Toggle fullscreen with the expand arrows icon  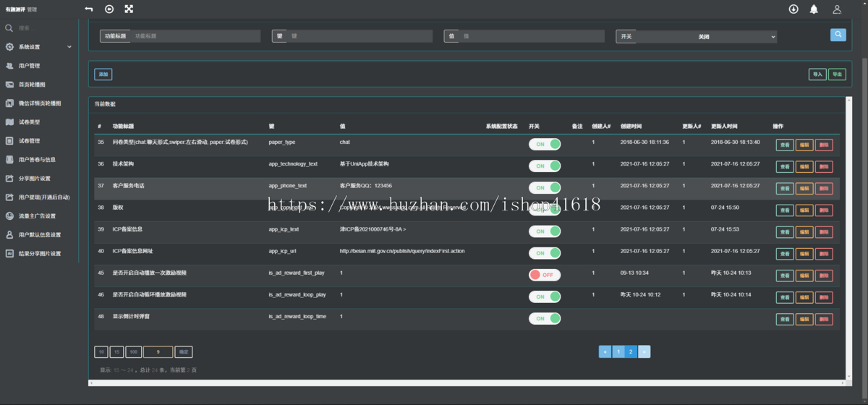[x=129, y=9]
